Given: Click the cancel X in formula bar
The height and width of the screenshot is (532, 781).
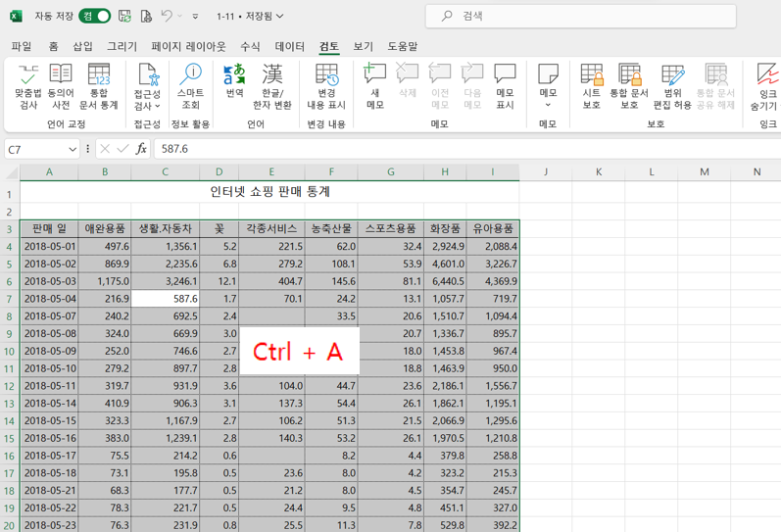Looking at the screenshot, I should point(105,149).
